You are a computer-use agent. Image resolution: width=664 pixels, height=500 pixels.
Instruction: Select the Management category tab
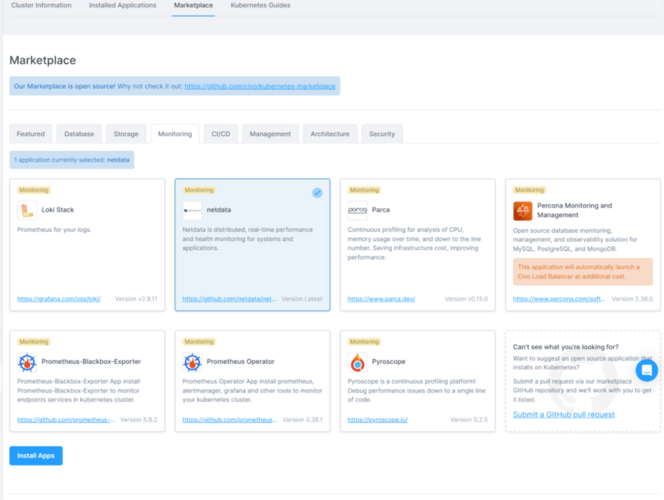pyautogui.click(x=270, y=134)
